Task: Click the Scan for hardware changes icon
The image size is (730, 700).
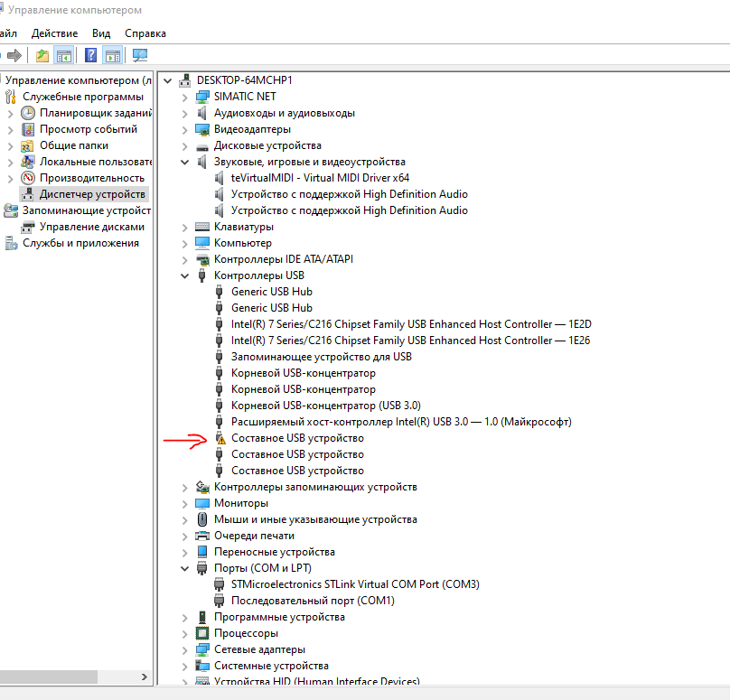Action: tap(140, 55)
